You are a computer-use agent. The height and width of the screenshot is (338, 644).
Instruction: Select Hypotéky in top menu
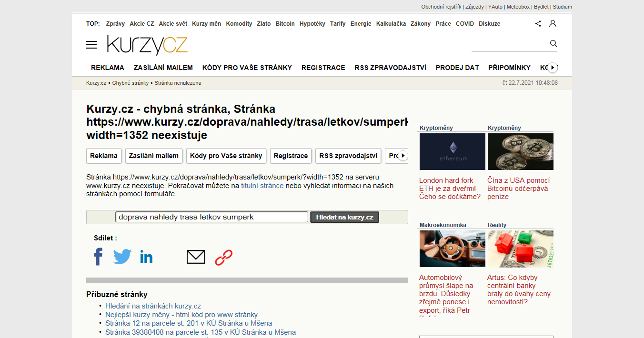pyautogui.click(x=312, y=24)
